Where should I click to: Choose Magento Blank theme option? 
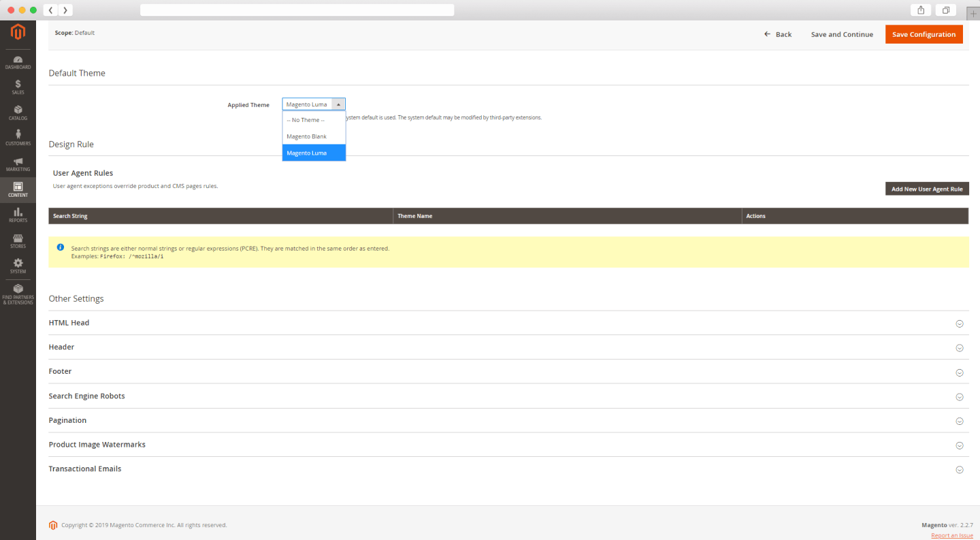(x=314, y=136)
